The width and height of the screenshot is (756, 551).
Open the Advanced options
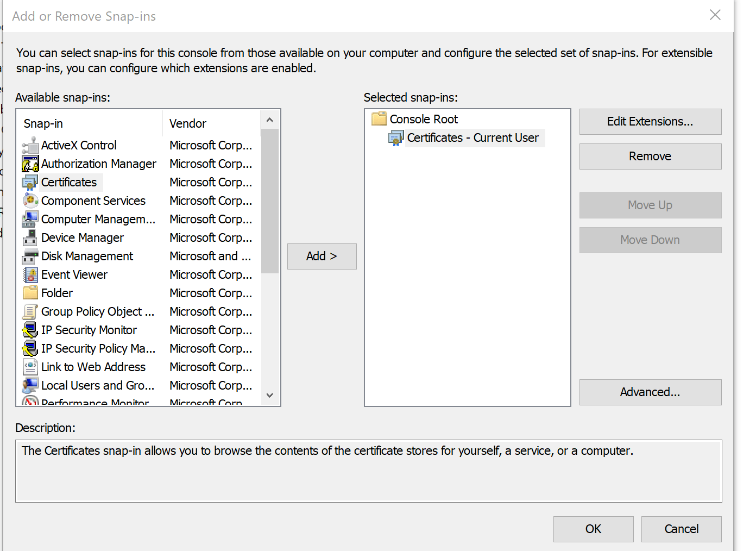(650, 392)
